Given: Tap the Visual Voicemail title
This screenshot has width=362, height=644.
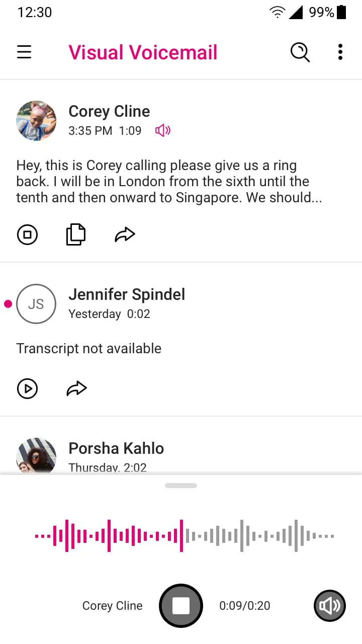Looking at the screenshot, I should pyautogui.click(x=143, y=52).
